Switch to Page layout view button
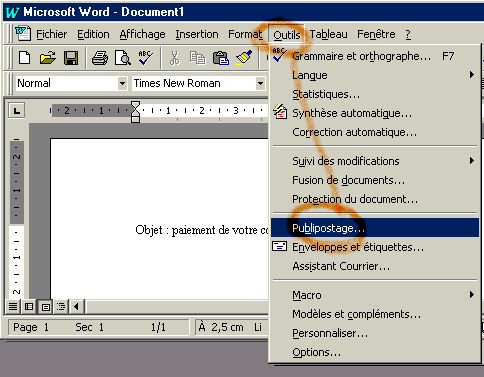Screen dimensions: 484x377 (x=45, y=306)
